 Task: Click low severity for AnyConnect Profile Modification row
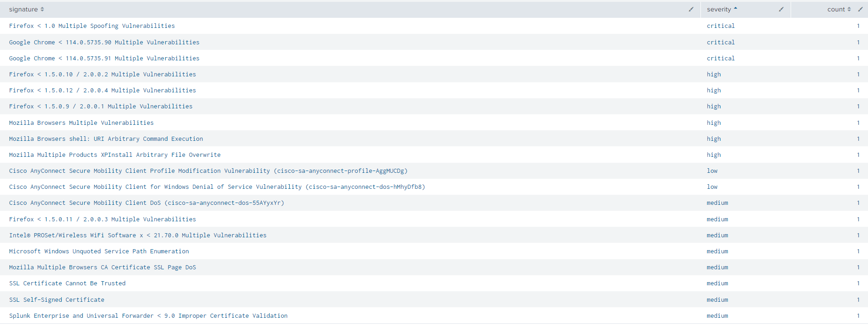click(712, 171)
